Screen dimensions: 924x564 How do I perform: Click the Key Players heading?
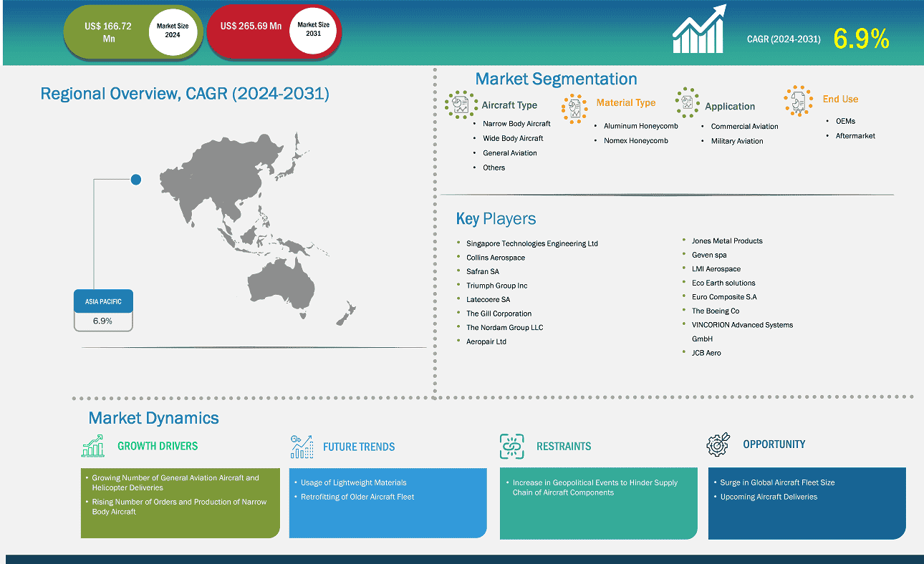(x=496, y=219)
